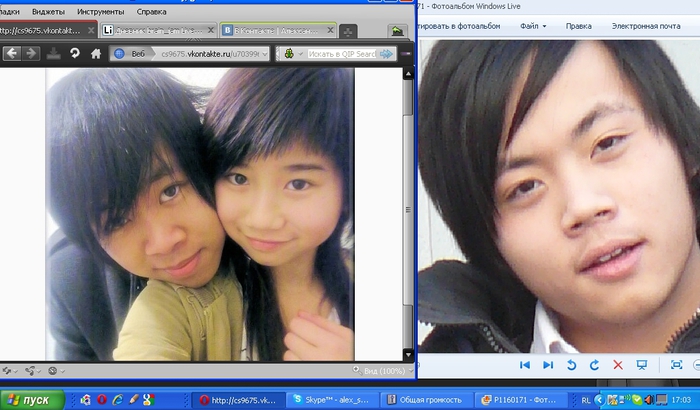
Task: Switch to Общая громкость taskbar button
Action: [x=427, y=400]
